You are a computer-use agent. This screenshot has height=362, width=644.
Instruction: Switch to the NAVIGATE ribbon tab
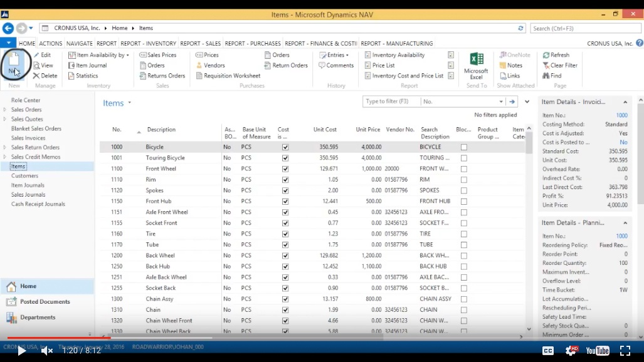tap(79, 43)
